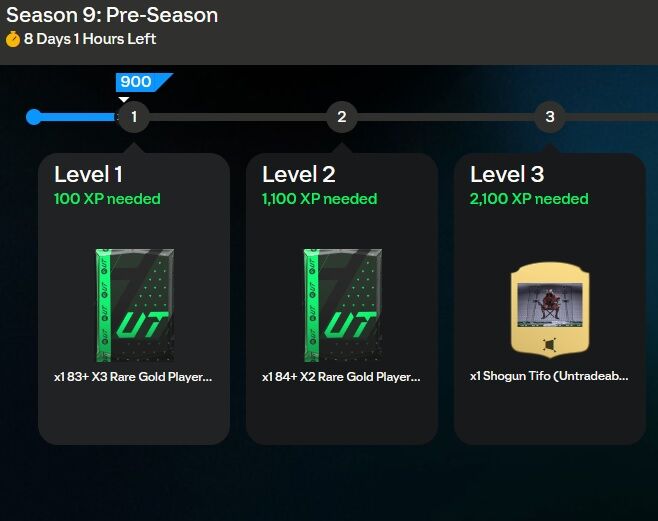Open the Level 1 green UT pack image
658x521 pixels.
click(135, 305)
